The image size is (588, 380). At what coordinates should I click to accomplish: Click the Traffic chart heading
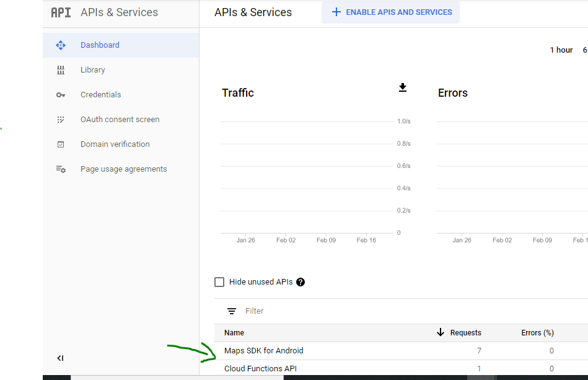click(x=238, y=93)
